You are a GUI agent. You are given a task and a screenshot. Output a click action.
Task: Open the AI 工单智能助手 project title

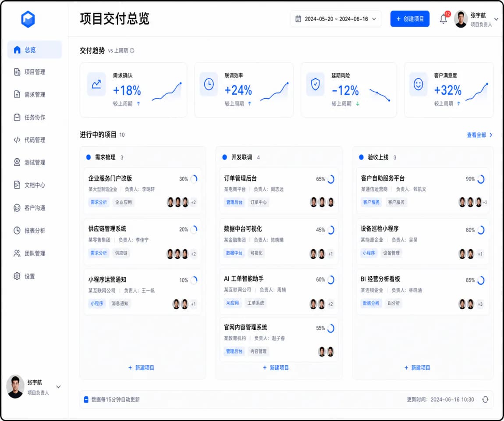click(244, 278)
